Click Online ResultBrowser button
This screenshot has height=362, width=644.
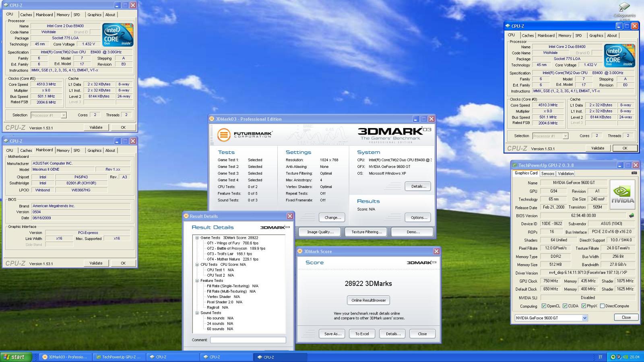pyautogui.click(x=368, y=300)
